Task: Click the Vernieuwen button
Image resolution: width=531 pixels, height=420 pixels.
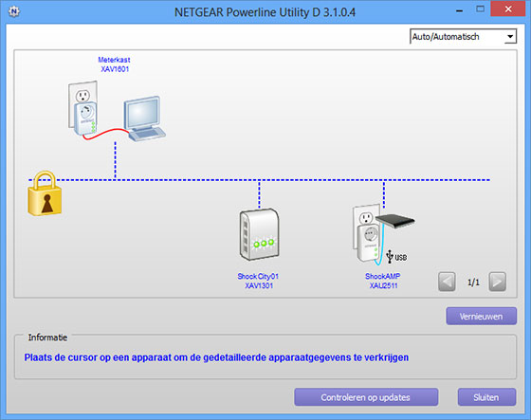Action: click(x=482, y=316)
